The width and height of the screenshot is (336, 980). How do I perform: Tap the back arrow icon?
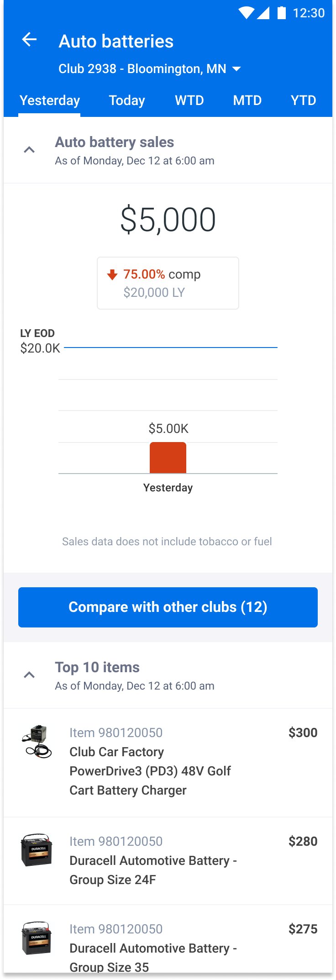(29, 40)
